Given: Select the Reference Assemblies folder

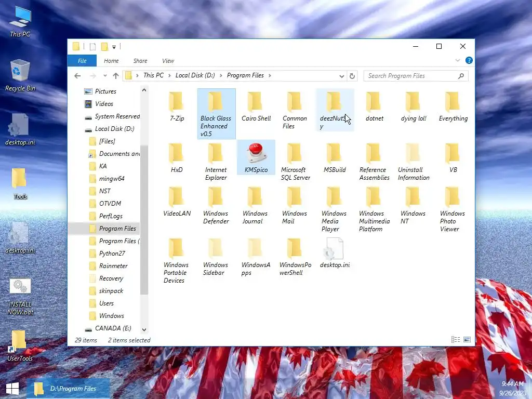Looking at the screenshot, I should (374, 162).
